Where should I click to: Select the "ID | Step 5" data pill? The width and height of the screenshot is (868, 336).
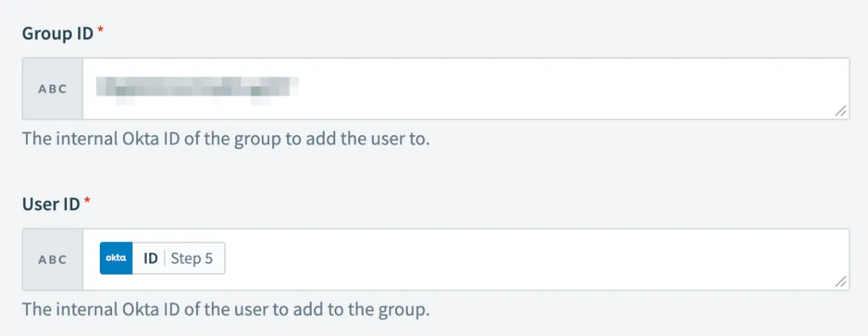click(x=163, y=259)
